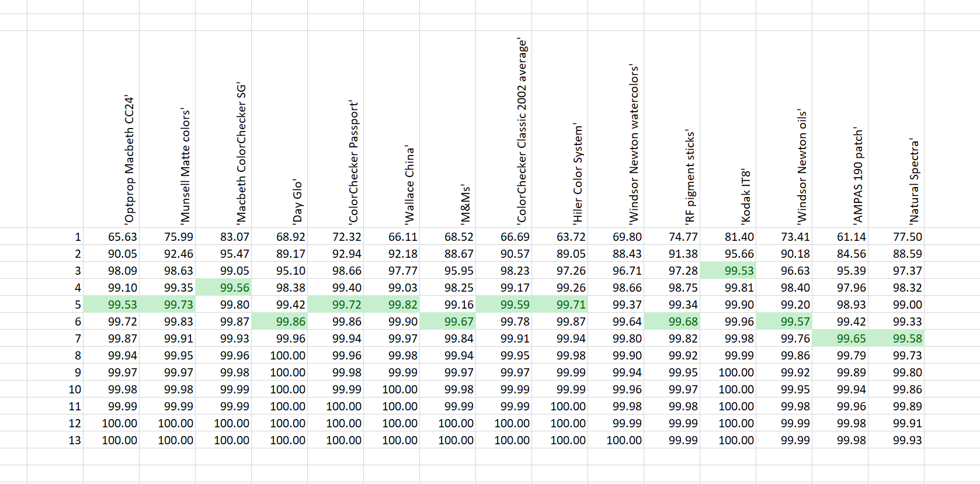Select the highlighted 99.59 cell

(503, 305)
